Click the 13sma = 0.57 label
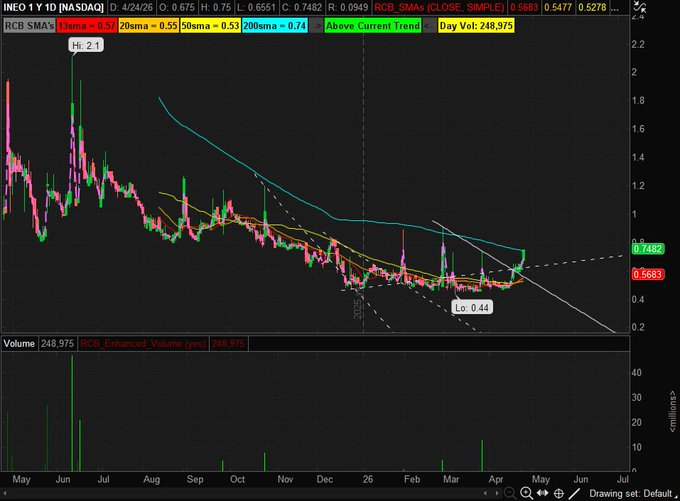This screenshot has width=680, height=501. coord(87,26)
